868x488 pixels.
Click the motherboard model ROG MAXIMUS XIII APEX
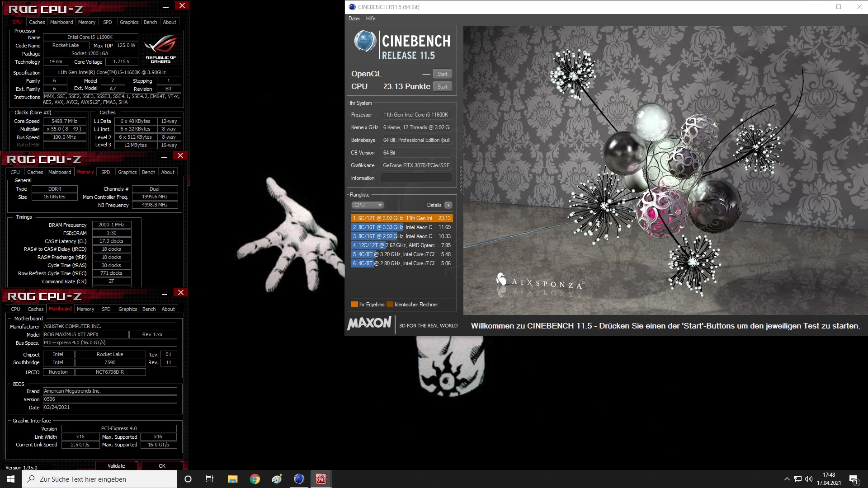click(85, 334)
